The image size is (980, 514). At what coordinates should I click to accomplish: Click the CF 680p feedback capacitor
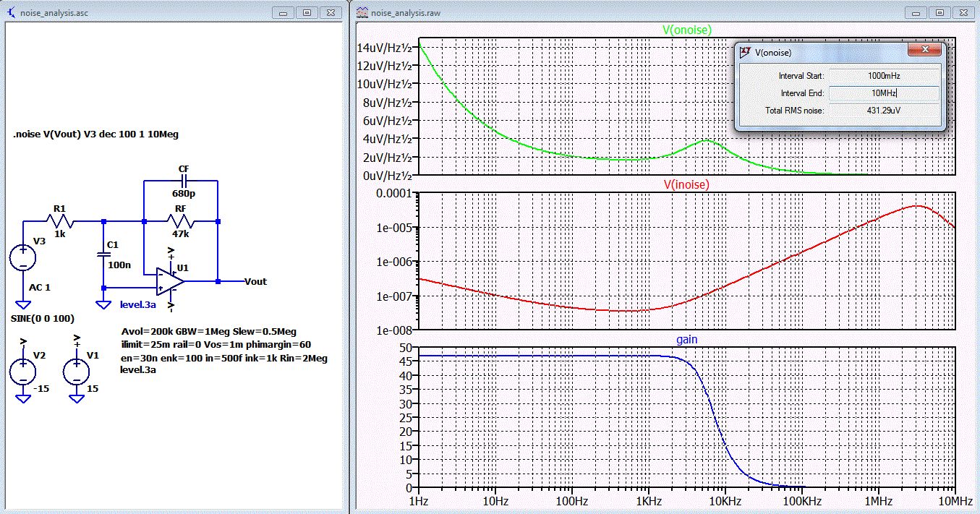click(183, 181)
